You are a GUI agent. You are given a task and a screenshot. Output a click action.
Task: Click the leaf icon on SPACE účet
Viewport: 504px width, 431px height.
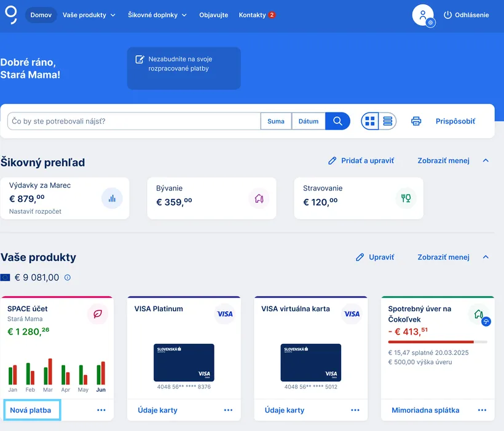point(97,314)
